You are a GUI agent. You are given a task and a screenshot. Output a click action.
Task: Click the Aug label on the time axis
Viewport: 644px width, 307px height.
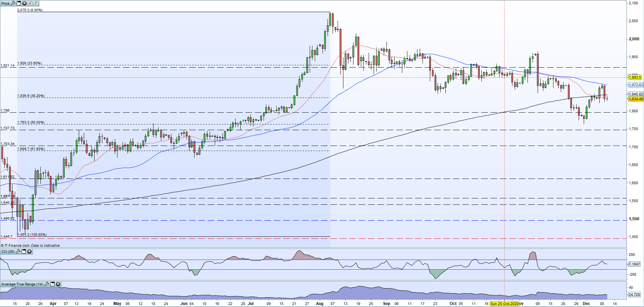(x=320, y=304)
